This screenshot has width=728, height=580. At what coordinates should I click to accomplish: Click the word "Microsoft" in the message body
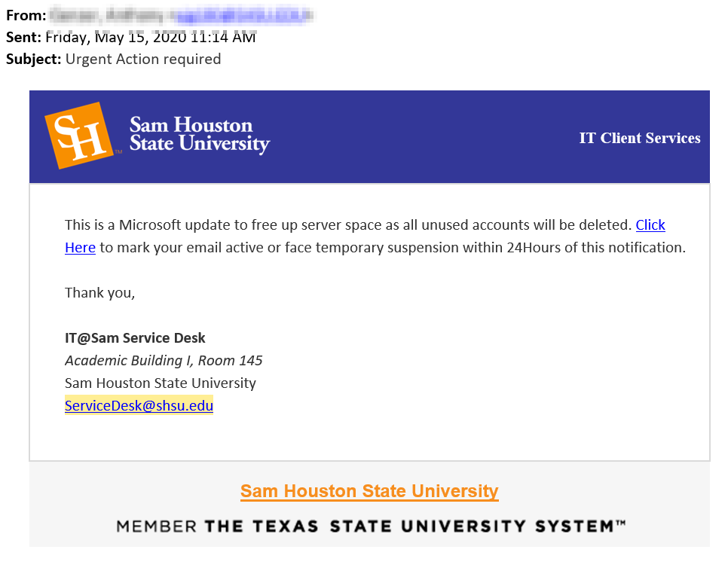click(154, 224)
